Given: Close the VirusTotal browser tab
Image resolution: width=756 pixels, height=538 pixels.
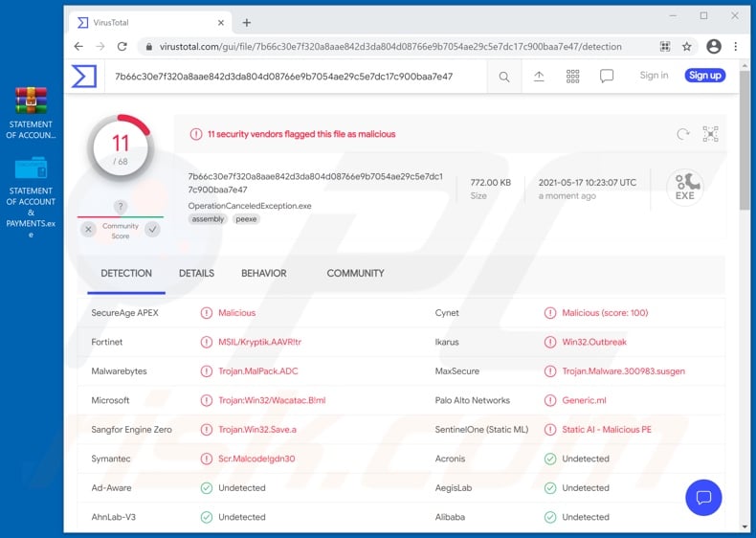Looking at the screenshot, I should [x=221, y=23].
